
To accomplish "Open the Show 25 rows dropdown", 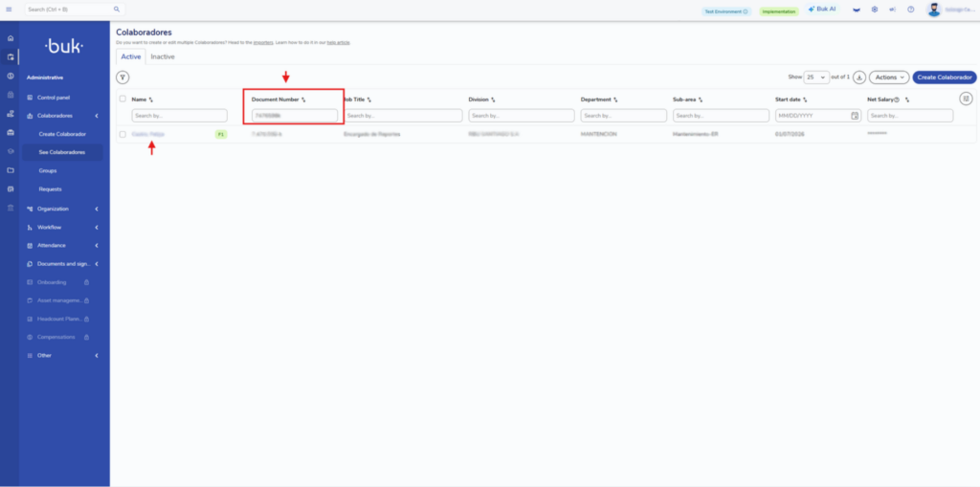I will 816,77.
